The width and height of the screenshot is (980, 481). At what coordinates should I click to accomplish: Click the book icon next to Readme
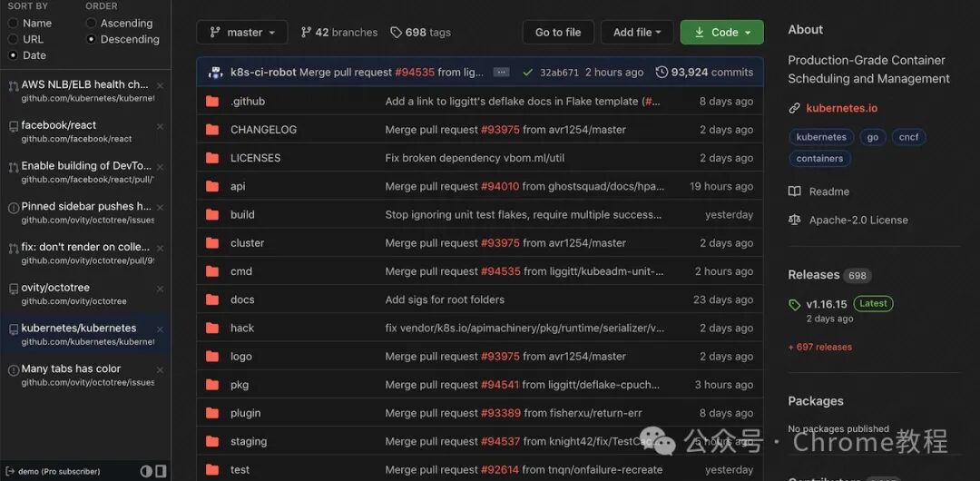794,191
